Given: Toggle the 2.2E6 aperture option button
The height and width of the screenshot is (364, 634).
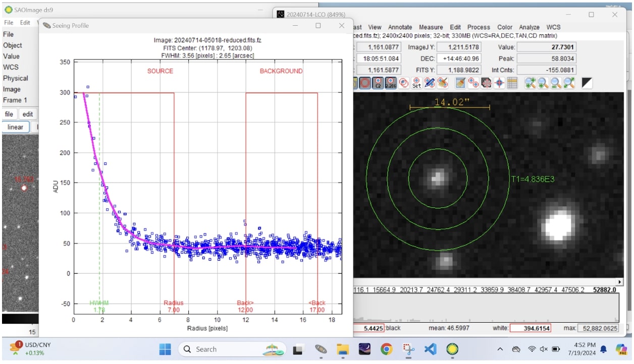Looking at the screenshot, I should 391,83.
